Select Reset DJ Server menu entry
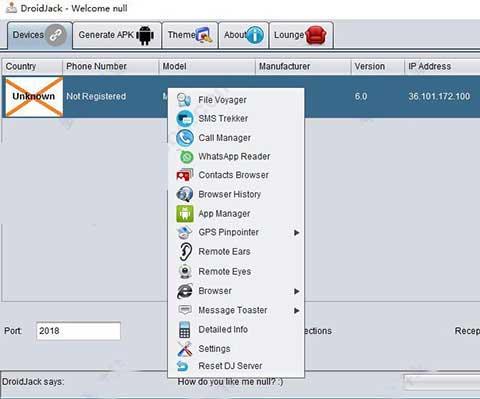The image size is (480, 399). (x=236, y=366)
